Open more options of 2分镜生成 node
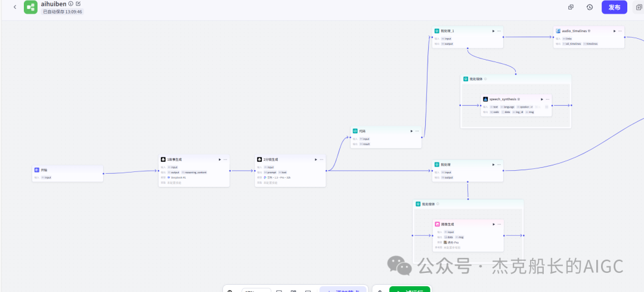Viewport: 644px width, 292px height. [x=321, y=159]
